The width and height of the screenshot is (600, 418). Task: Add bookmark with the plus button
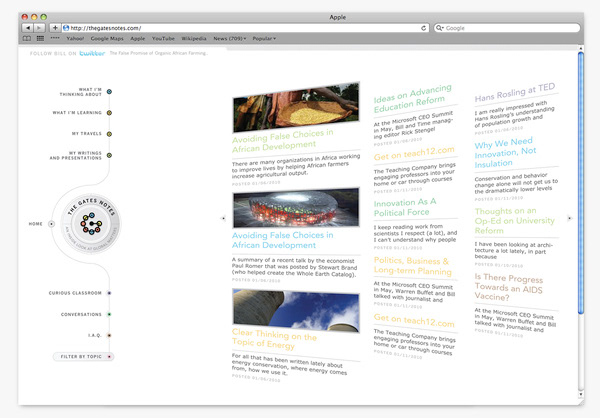pos(55,28)
